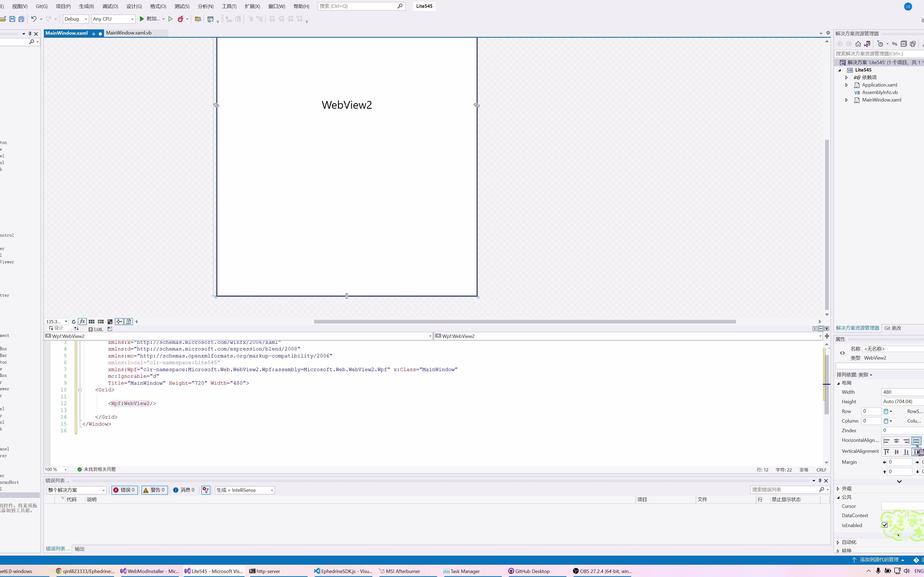This screenshot has width=924, height=577.
Task: Toggle effects rendering with the fx icon
Action: pyautogui.click(x=82, y=322)
